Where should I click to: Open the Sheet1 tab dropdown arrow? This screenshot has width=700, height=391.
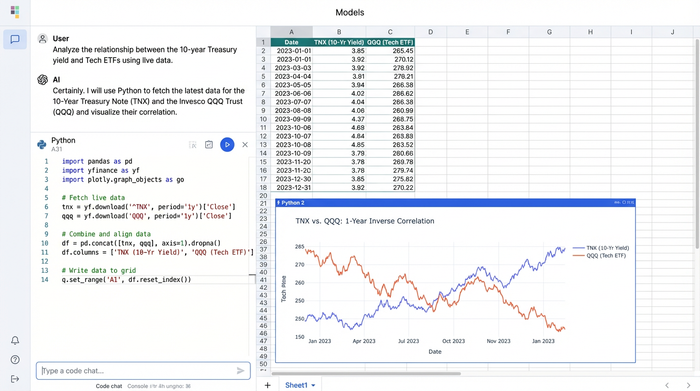313,385
